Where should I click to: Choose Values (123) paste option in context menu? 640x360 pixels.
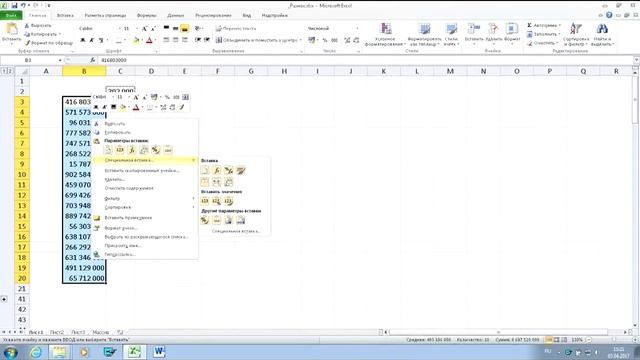pyautogui.click(x=120, y=150)
